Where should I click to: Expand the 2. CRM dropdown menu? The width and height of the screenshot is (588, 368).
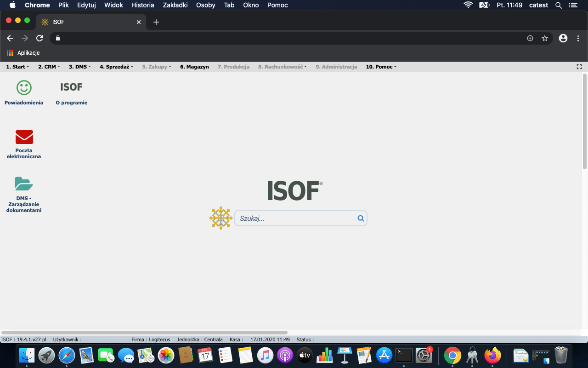(x=49, y=67)
